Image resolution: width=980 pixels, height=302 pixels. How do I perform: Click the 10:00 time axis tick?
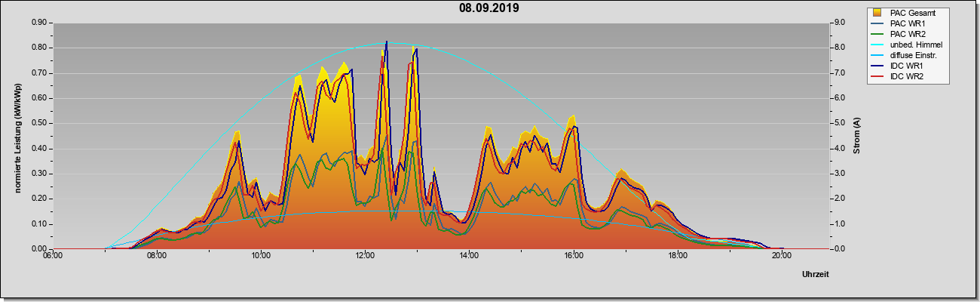tap(261, 256)
